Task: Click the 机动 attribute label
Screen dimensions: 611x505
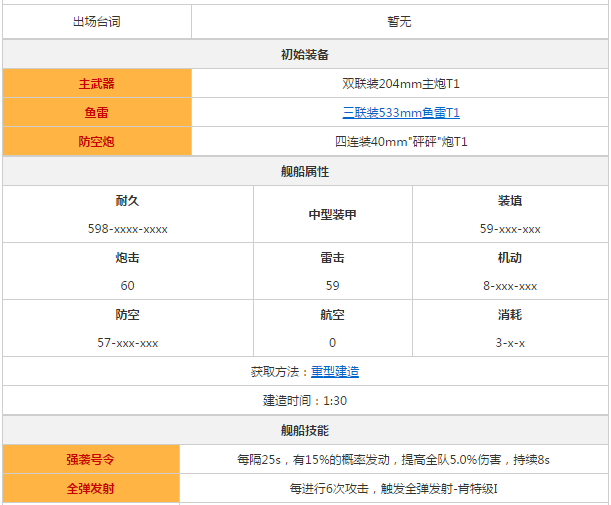Action: pos(509,258)
